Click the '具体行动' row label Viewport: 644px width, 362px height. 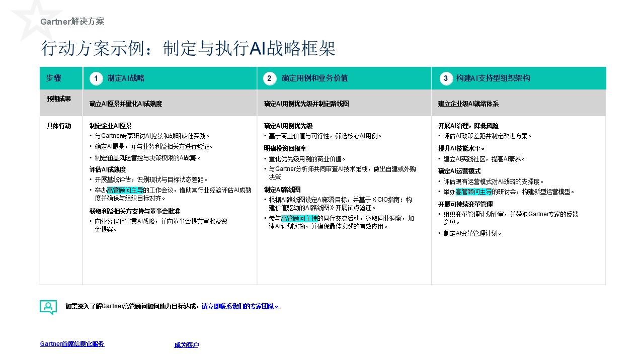click(59, 126)
